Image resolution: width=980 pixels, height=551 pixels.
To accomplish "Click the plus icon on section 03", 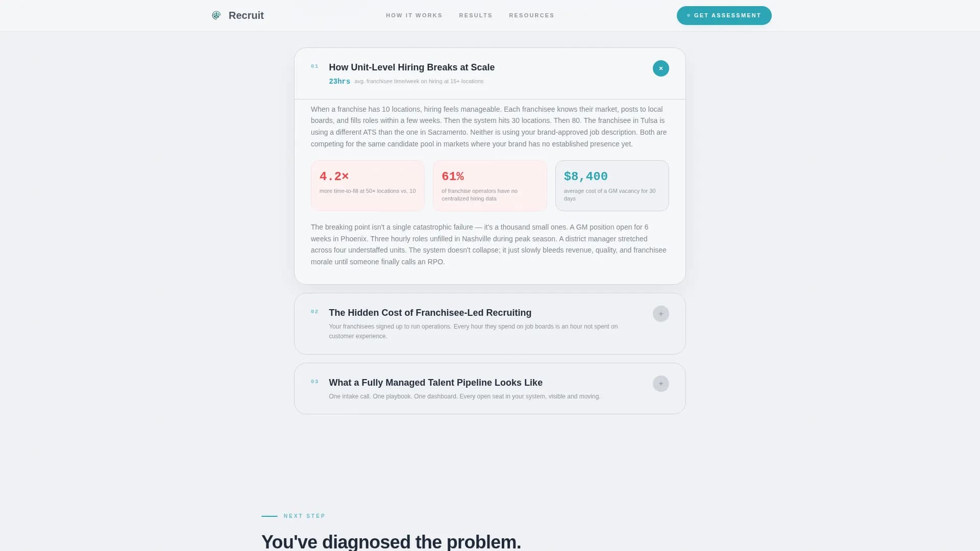I will [x=660, y=383].
